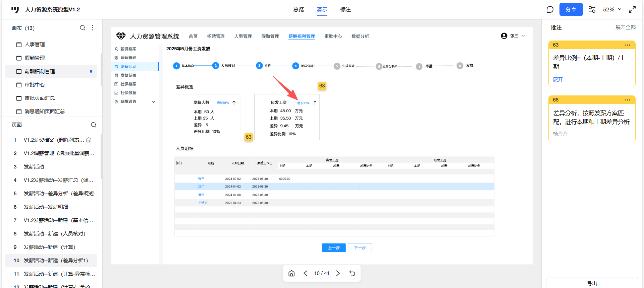Enter fullscreen with the expand arrows icon
The height and width of the screenshot is (288, 644).
point(632,9)
